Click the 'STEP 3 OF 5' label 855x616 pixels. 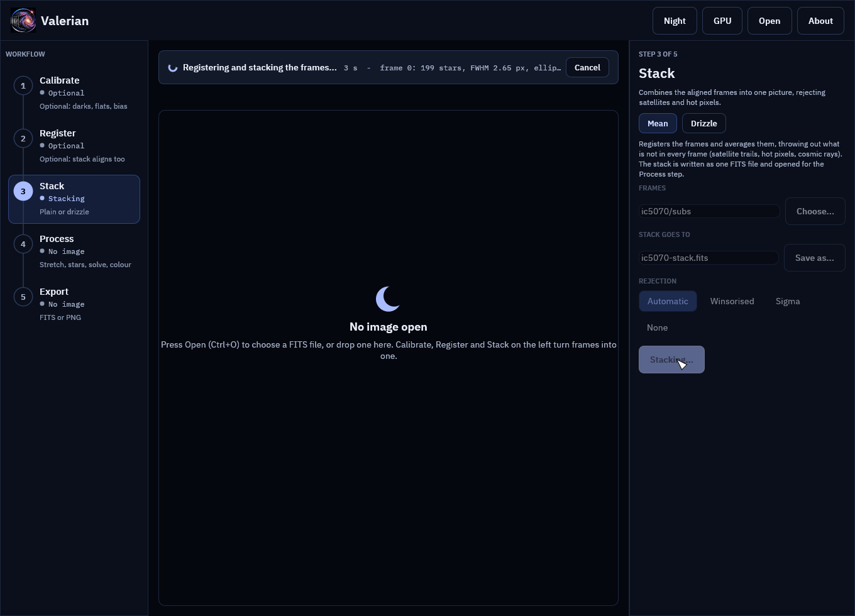tap(658, 54)
